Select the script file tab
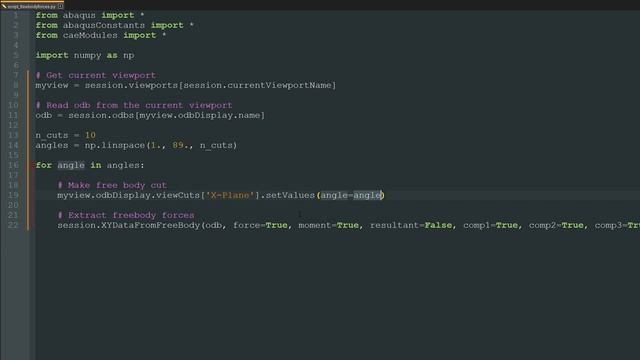The height and width of the screenshot is (360, 640). [32, 6]
